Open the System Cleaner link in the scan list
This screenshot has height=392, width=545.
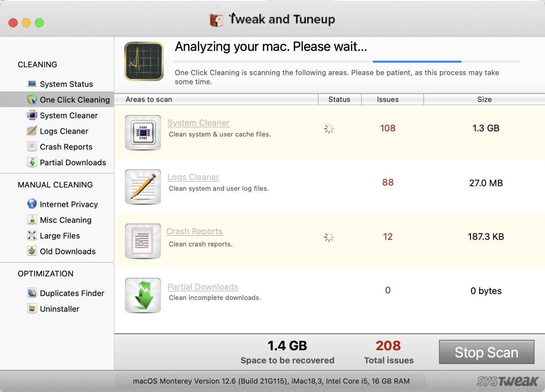[199, 123]
